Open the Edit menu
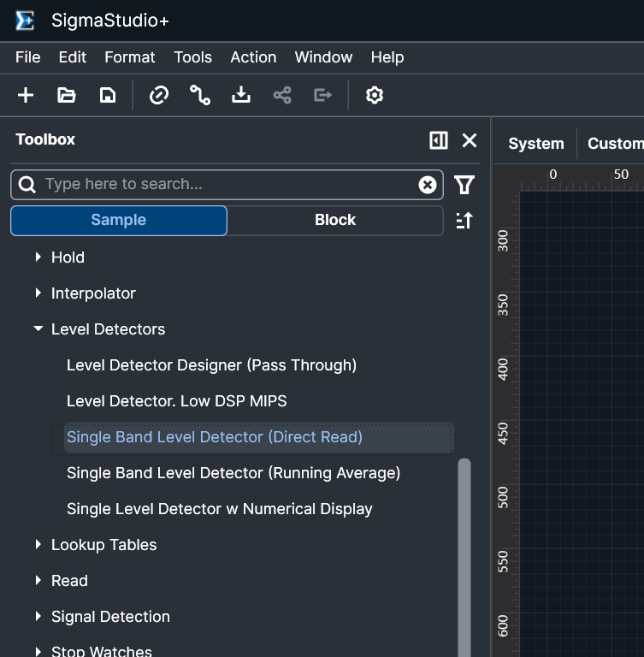 coord(72,57)
